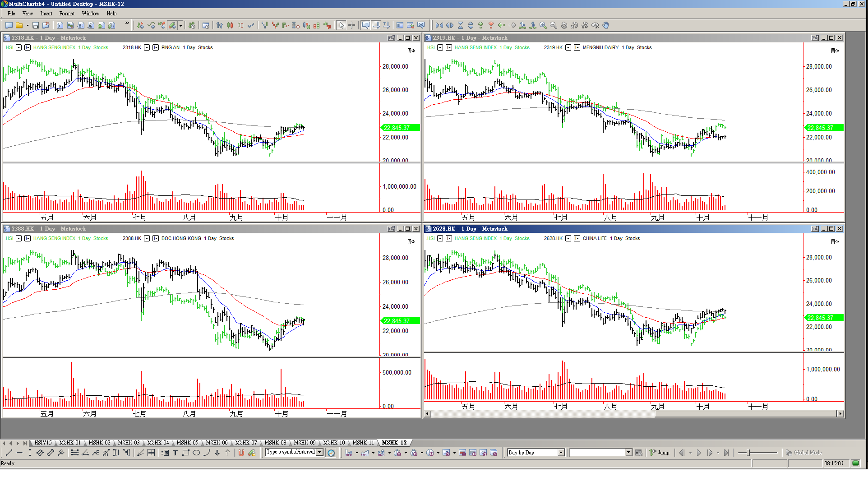Activate the crosshair pointer tool
The width and height of the screenshot is (868, 477).
click(352, 25)
